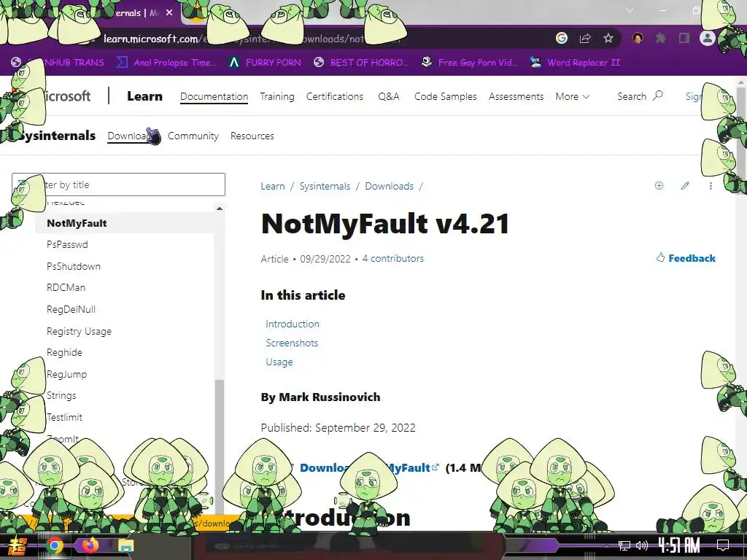This screenshot has height=560, width=747.
Task: Click the Sysinternals breadcrumb link
Action: pos(325,186)
